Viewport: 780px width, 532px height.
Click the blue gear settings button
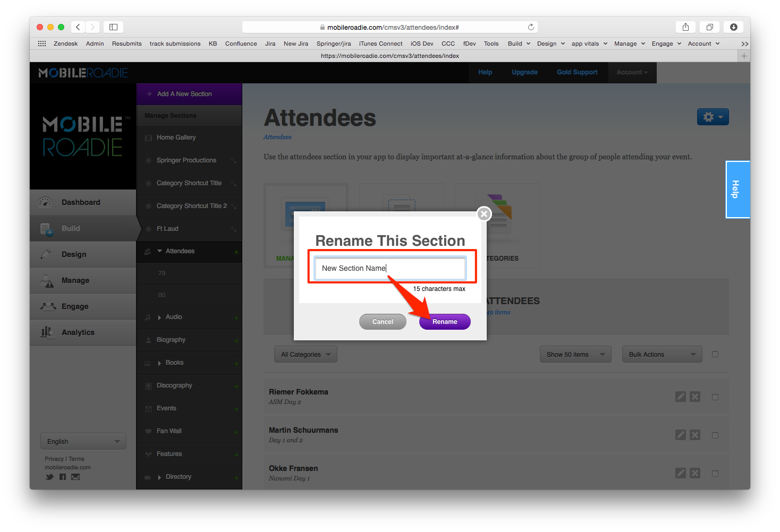pos(713,117)
